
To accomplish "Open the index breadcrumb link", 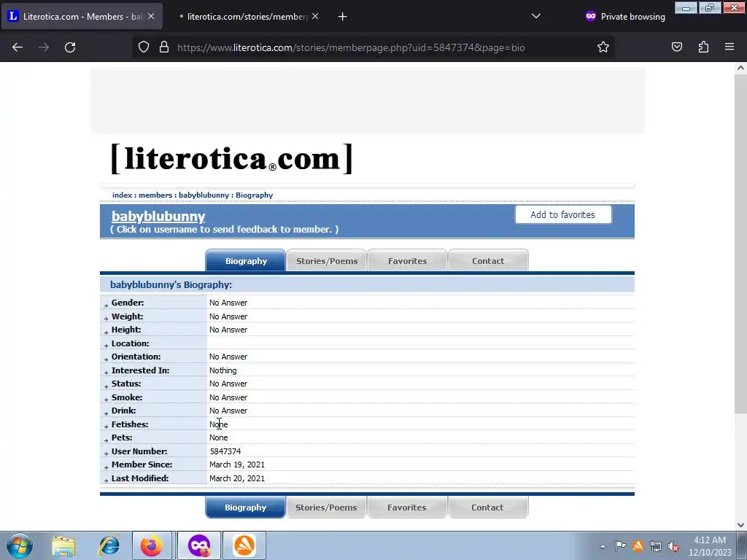I will [x=122, y=195].
